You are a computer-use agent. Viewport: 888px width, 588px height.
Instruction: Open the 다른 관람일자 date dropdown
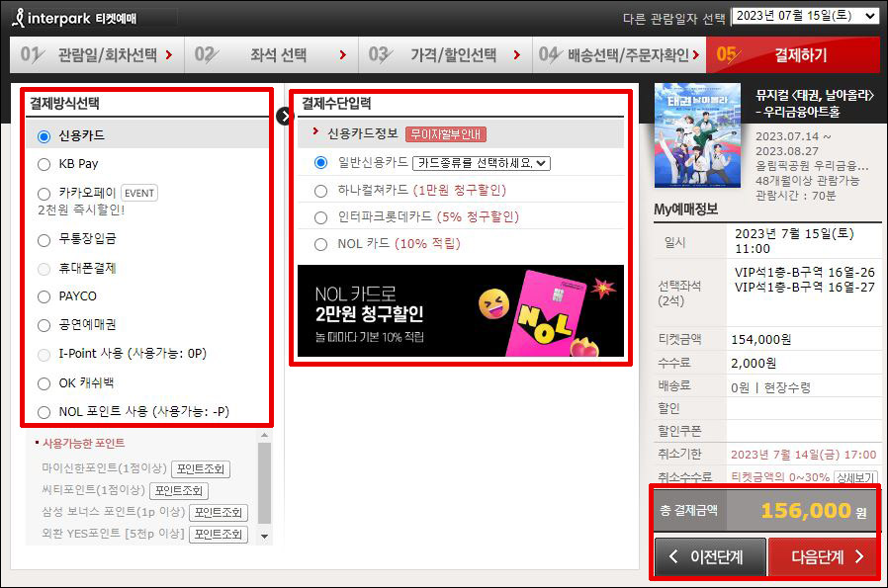tap(805, 17)
